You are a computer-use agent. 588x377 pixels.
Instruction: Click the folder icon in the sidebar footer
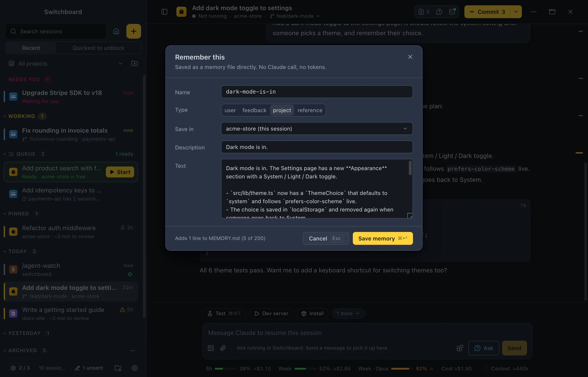118,368
